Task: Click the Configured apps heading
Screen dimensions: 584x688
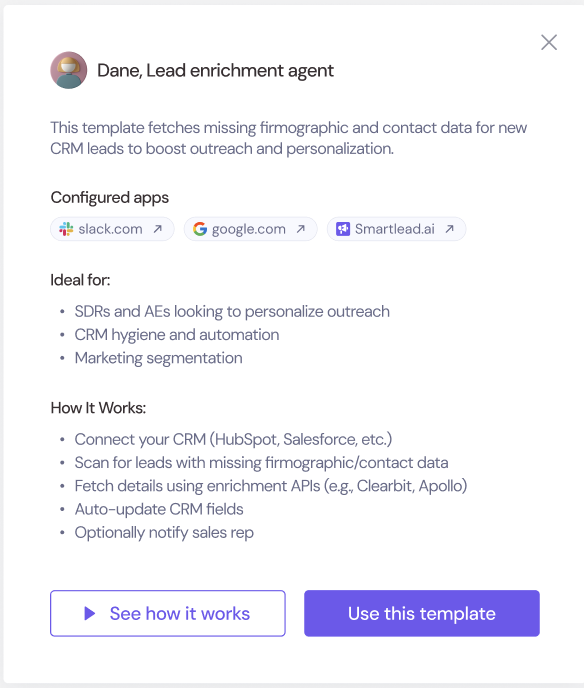Action: tap(110, 197)
